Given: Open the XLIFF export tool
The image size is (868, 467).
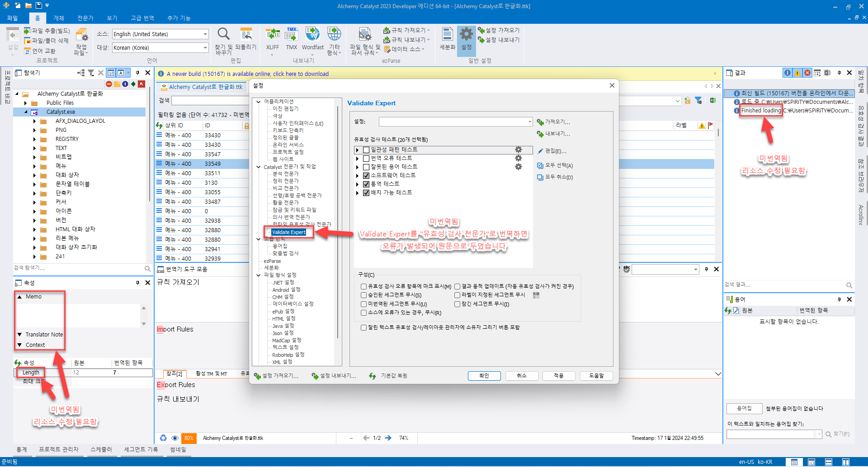Looking at the screenshot, I should [x=273, y=39].
